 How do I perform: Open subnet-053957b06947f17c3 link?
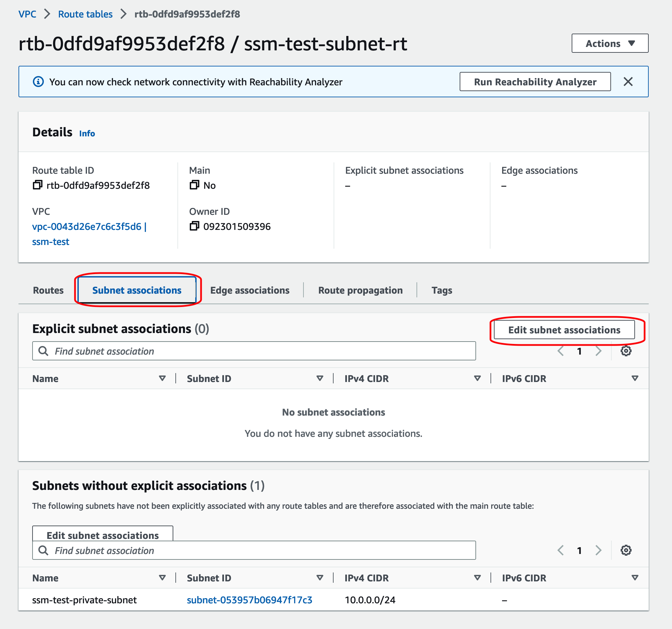pos(249,600)
